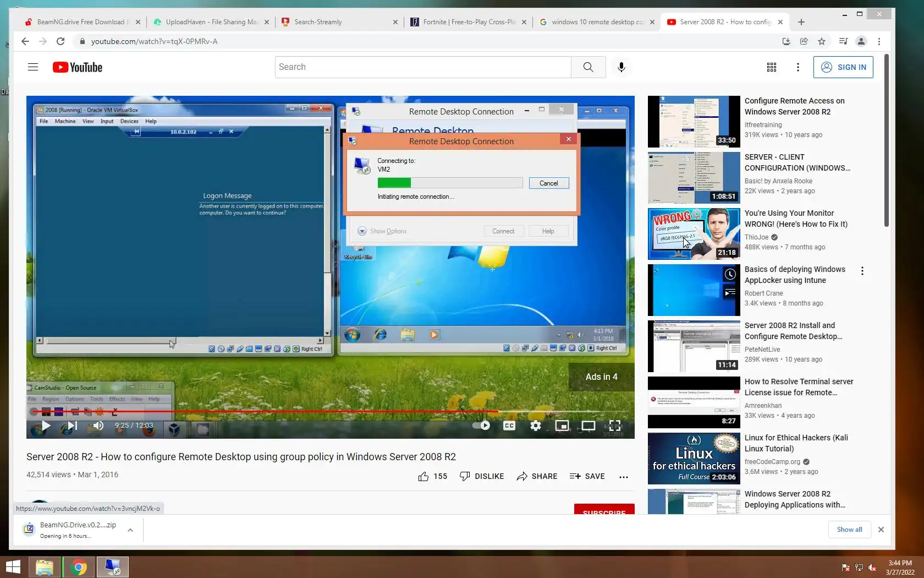
Task: Click the address bar URL
Action: (154, 41)
